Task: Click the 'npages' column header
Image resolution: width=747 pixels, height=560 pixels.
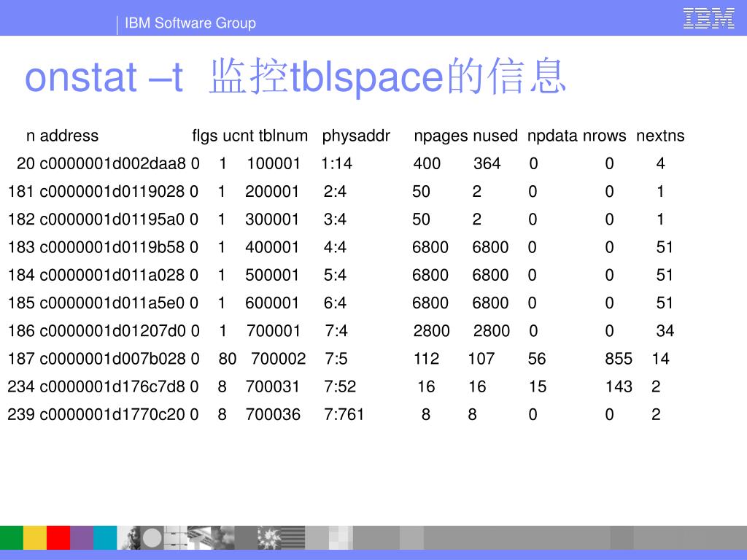Action: click(x=441, y=136)
